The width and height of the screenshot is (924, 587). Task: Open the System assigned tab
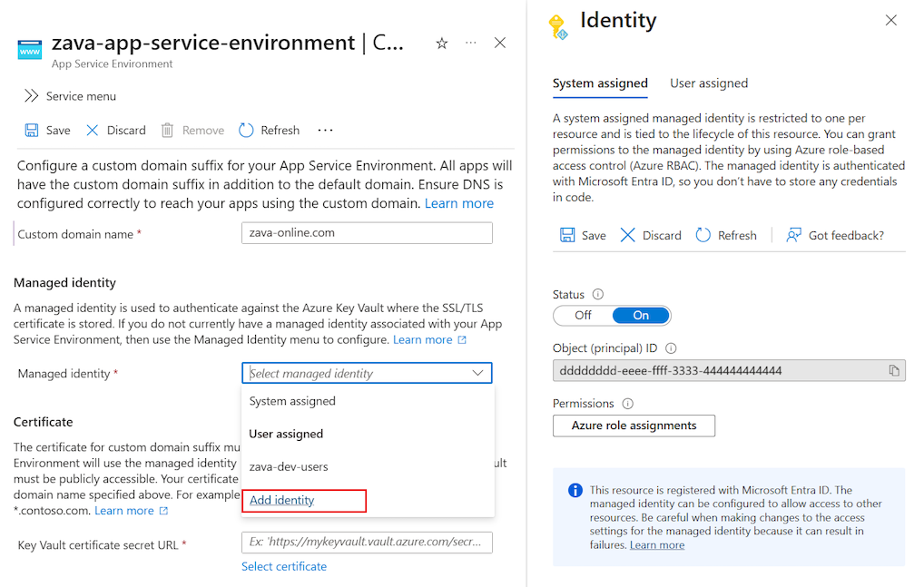600,83
